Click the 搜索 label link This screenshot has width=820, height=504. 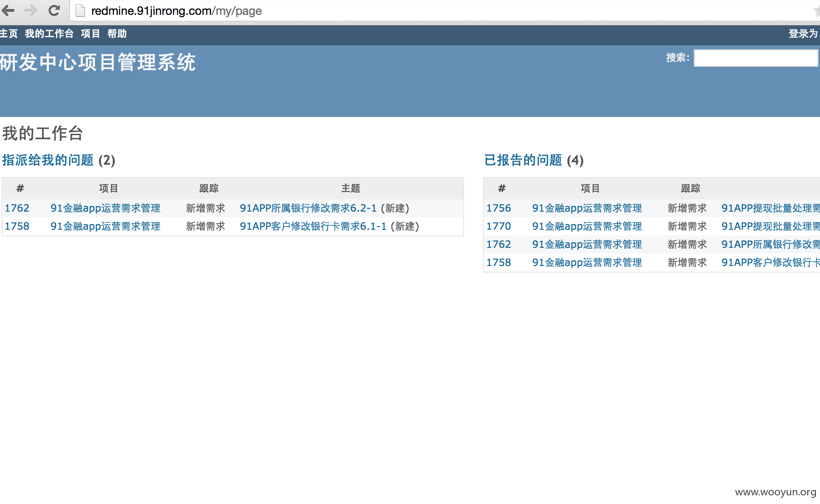677,58
